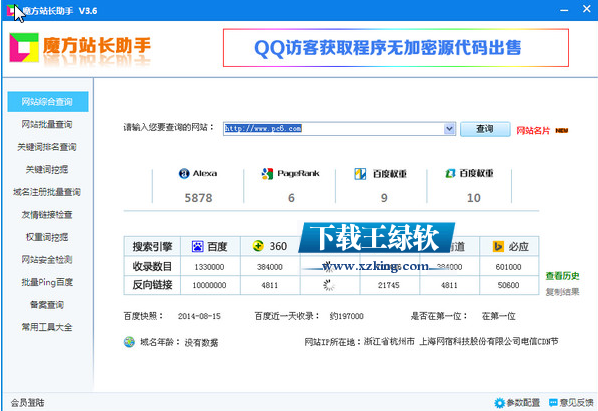The image size is (598, 411).
Task: Click 百度近一天收录 value 约197000
Action: pyautogui.click(x=346, y=316)
